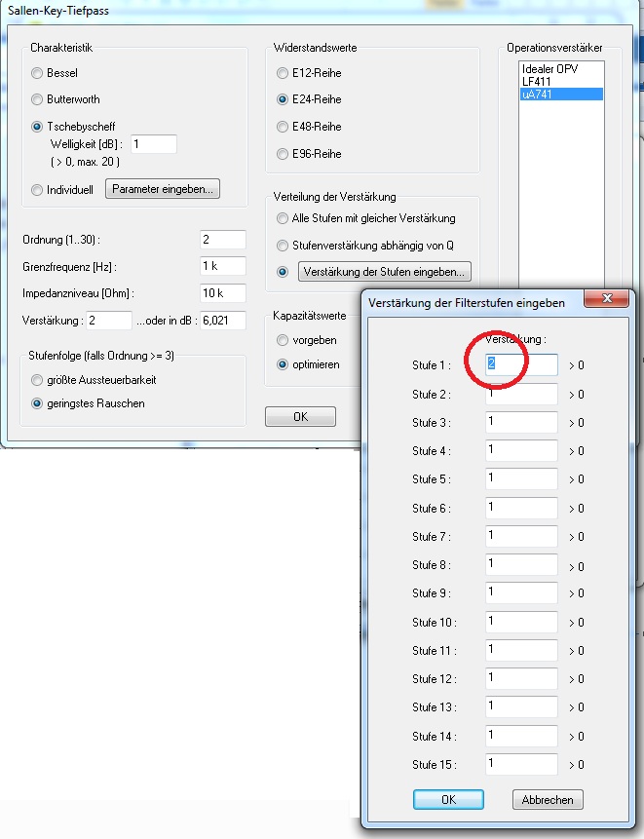
Task: Close the Verstärkung der Filterstufen dialog
Action: [x=606, y=298]
